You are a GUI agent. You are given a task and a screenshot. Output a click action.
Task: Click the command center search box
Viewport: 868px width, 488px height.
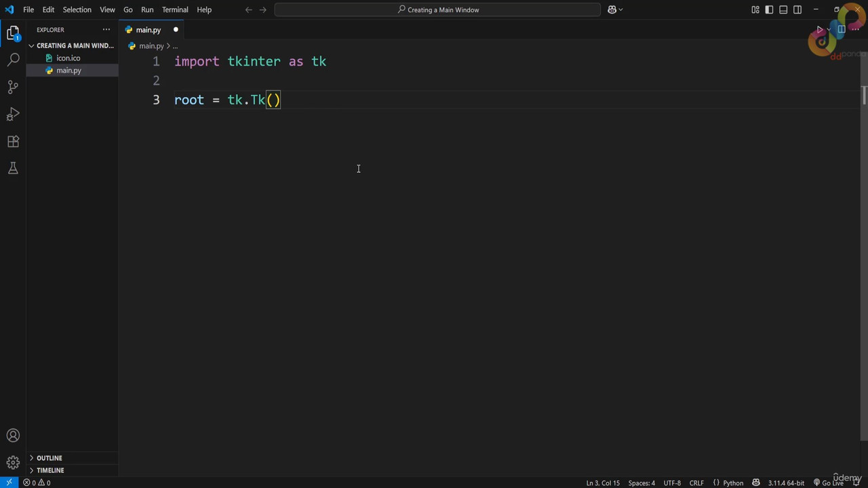pyautogui.click(x=437, y=9)
